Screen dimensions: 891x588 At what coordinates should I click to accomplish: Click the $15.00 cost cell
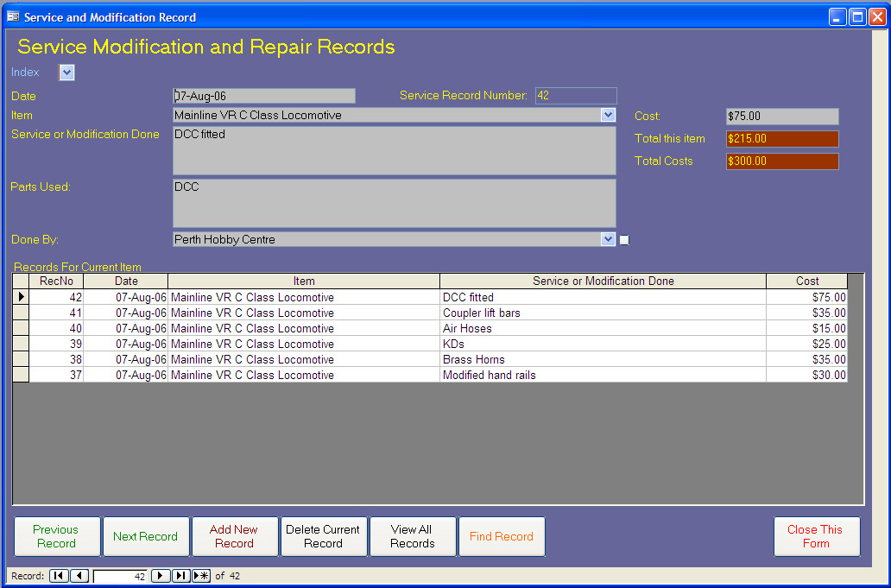point(807,328)
